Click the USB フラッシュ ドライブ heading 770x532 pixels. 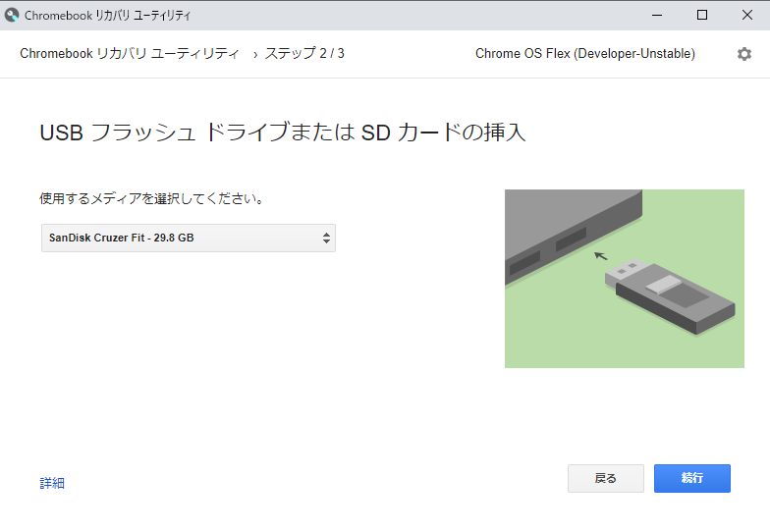click(283, 132)
